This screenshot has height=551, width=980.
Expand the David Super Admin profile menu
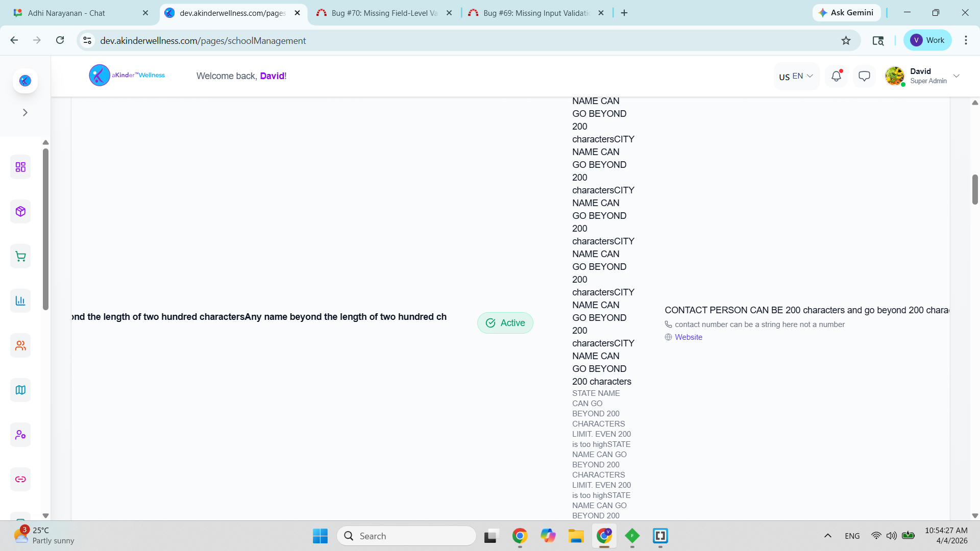(956, 77)
